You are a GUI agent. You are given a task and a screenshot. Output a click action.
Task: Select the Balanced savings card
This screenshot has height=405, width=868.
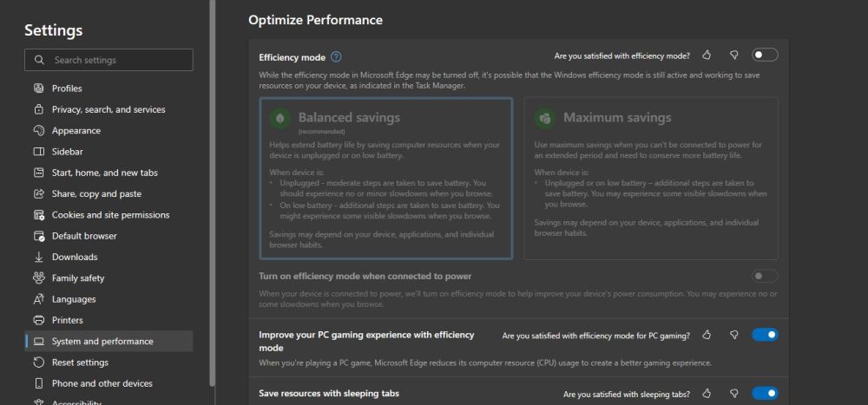pyautogui.click(x=386, y=178)
